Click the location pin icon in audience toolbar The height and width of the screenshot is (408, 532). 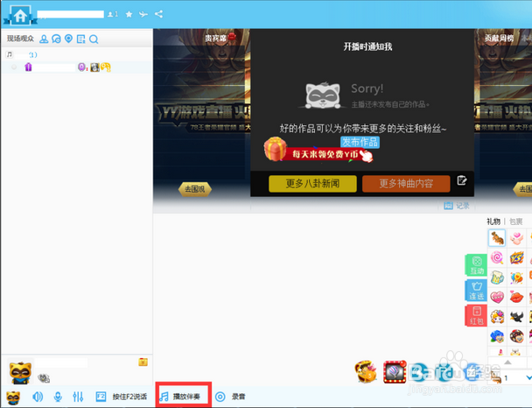click(x=68, y=39)
